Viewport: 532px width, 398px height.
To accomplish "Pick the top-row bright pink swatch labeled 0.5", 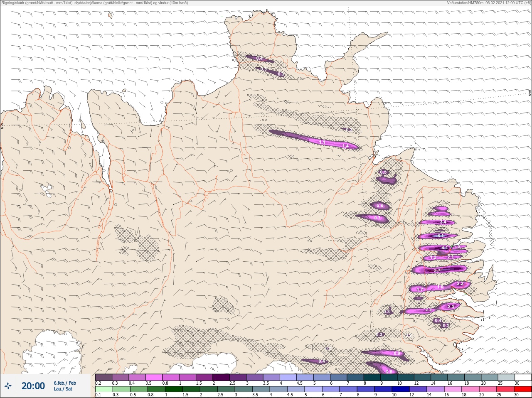I will (x=154, y=377).
